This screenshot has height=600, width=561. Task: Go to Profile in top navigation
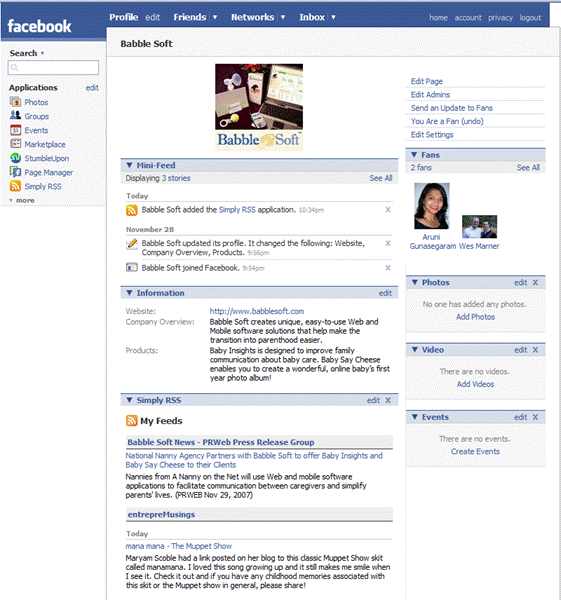[124, 17]
